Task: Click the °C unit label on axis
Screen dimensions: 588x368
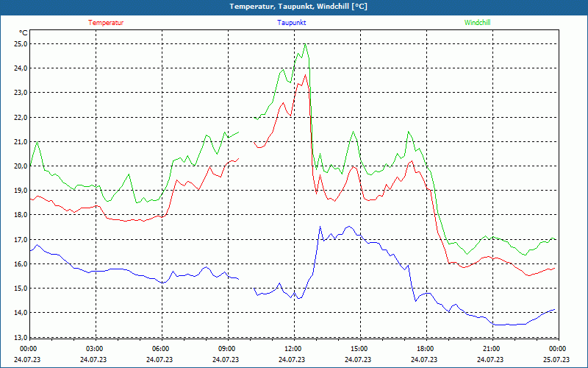Action: [23, 33]
